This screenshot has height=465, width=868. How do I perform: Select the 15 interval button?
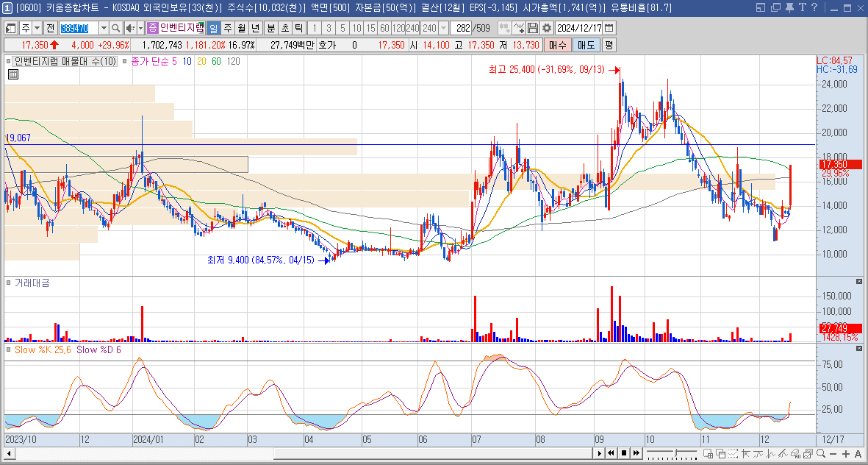[x=370, y=28]
